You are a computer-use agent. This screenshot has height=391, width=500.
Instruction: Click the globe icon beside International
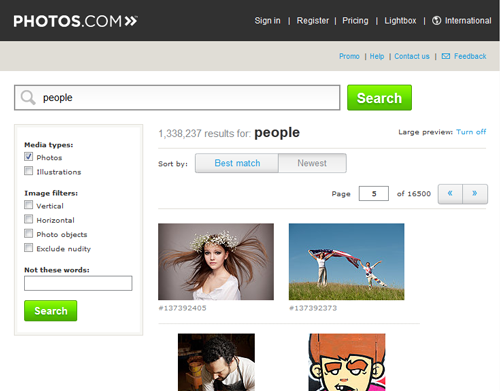pos(436,21)
